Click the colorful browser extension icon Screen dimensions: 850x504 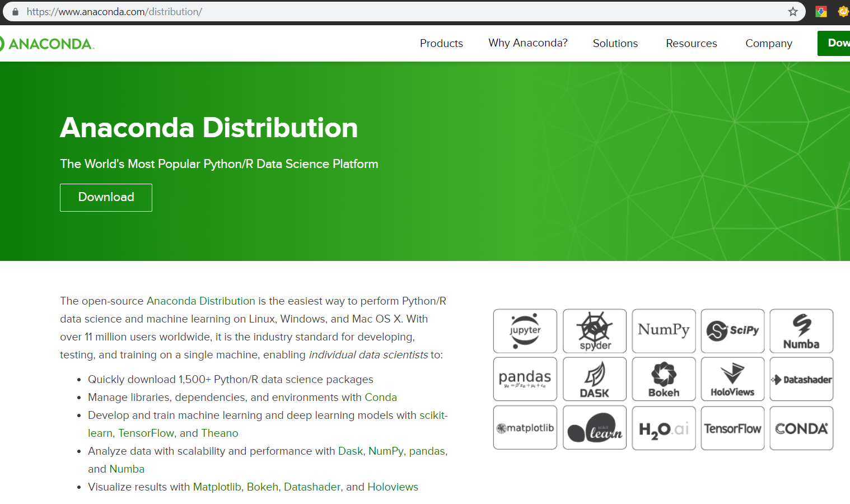[x=821, y=12]
